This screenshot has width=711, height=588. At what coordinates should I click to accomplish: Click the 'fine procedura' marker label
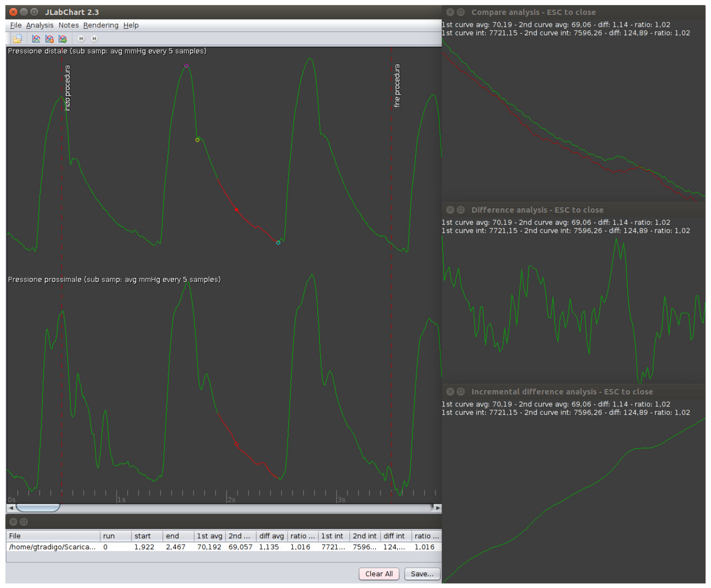point(397,85)
